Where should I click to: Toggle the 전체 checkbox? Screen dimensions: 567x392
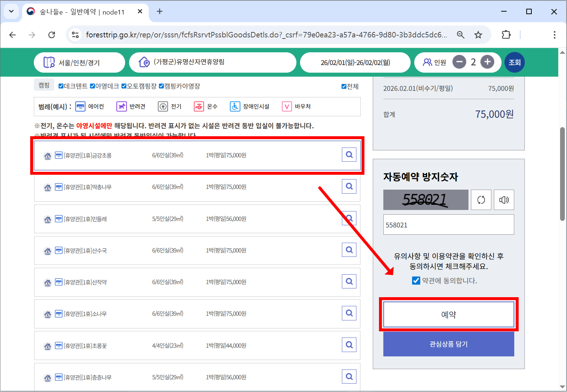344,86
